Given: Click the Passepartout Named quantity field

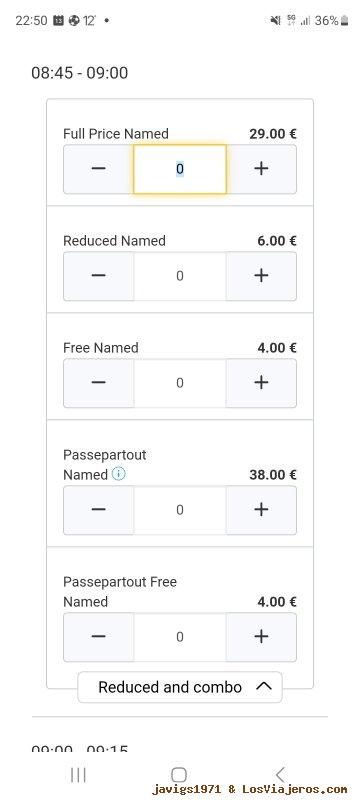Looking at the screenshot, I should tap(180, 510).
